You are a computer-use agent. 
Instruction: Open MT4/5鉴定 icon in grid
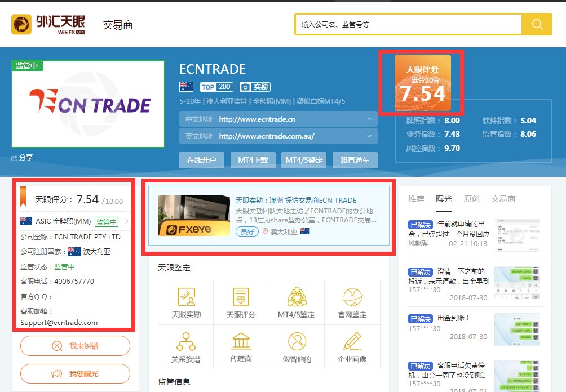297,297
